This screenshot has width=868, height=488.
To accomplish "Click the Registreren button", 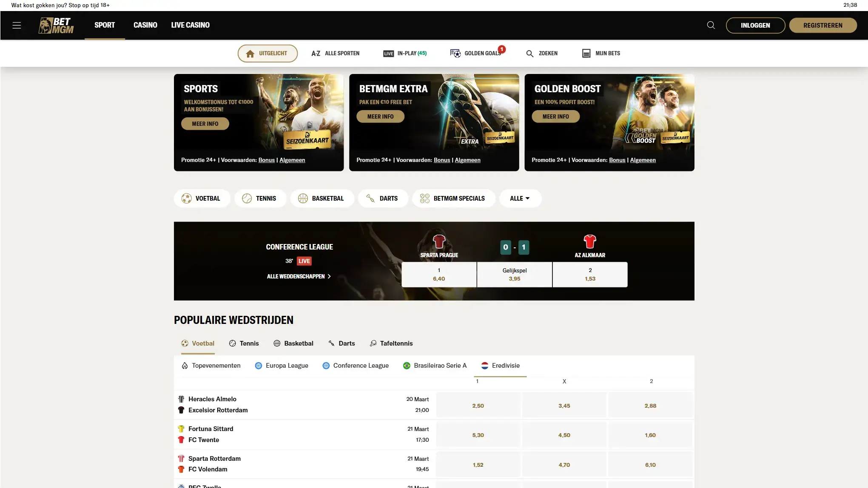I will coord(823,26).
